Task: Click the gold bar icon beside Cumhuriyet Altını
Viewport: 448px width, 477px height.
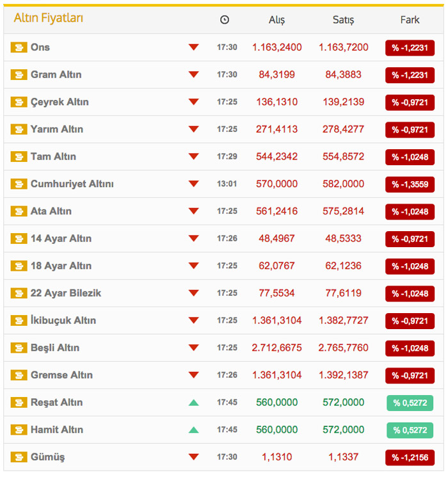Action: (x=19, y=184)
